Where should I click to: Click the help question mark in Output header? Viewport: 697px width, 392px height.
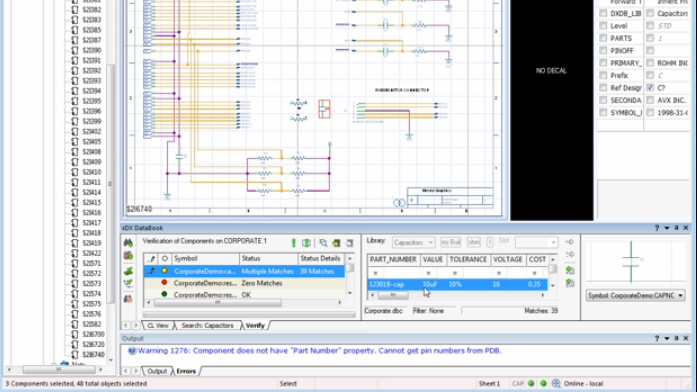[657, 338]
